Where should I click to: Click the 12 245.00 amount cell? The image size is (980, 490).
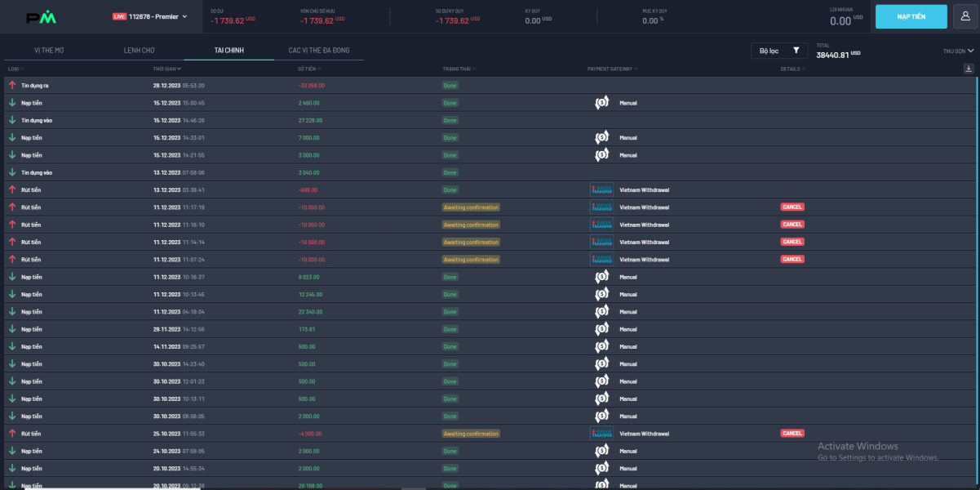point(311,294)
